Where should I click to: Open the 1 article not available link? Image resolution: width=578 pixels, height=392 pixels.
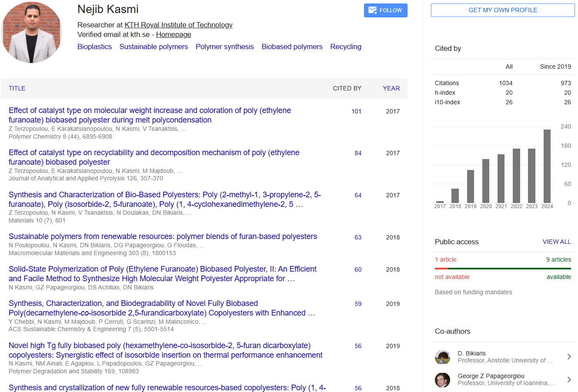click(x=445, y=259)
